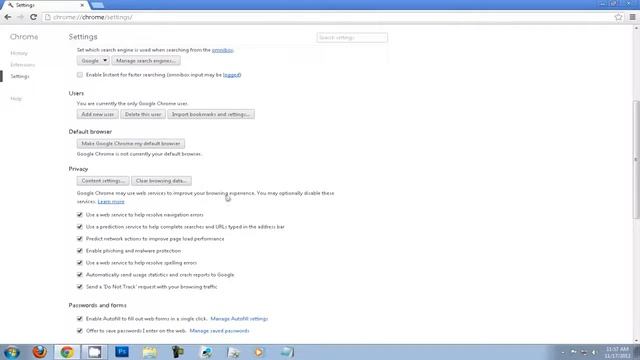Toggle the Do Not Track request checkbox
Screen dimensions: 640x360
[x=80, y=287]
